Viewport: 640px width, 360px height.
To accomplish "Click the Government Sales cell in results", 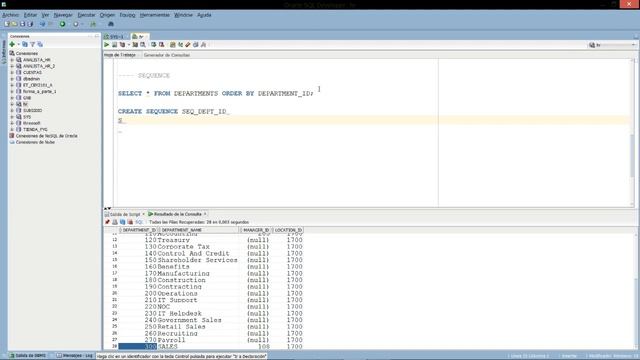I will tap(199, 320).
